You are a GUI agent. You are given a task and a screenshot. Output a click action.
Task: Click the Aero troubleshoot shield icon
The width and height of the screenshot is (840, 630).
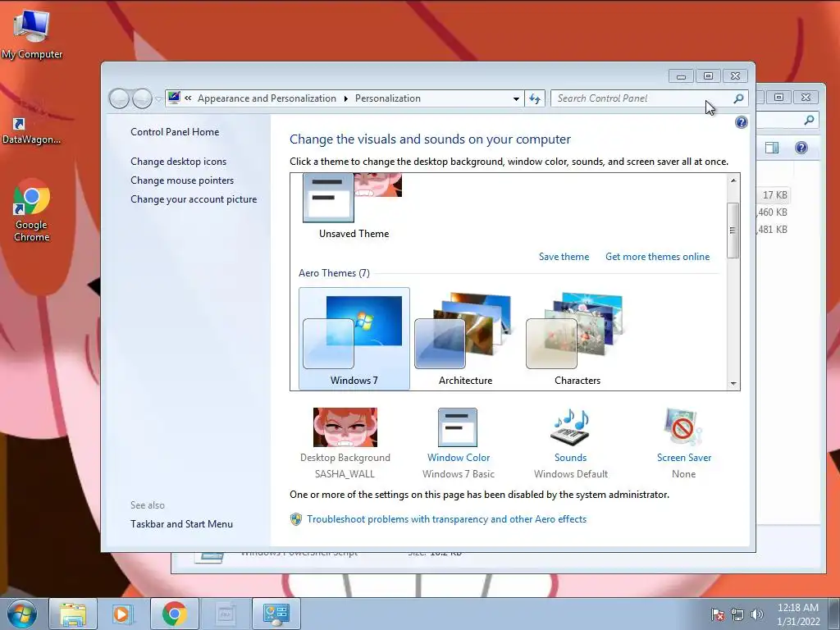click(x=295, y=518)
